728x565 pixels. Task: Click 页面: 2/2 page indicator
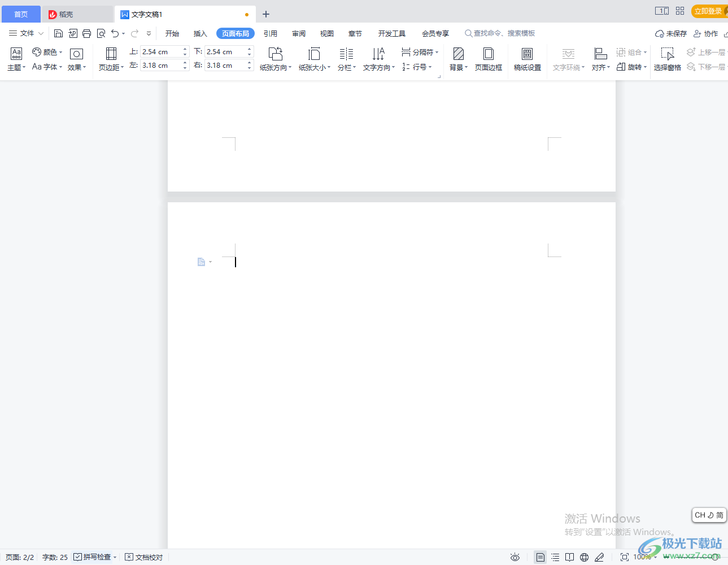pos(20,557)
